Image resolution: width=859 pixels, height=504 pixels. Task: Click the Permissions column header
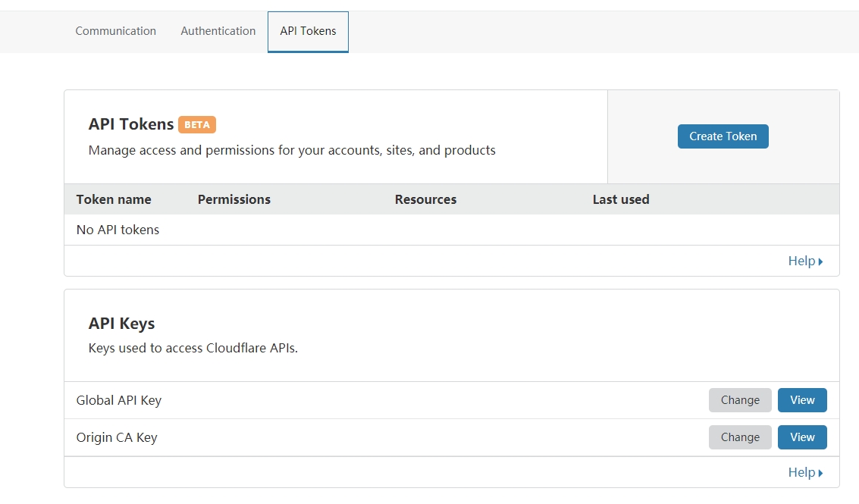(x=234, y=199)
